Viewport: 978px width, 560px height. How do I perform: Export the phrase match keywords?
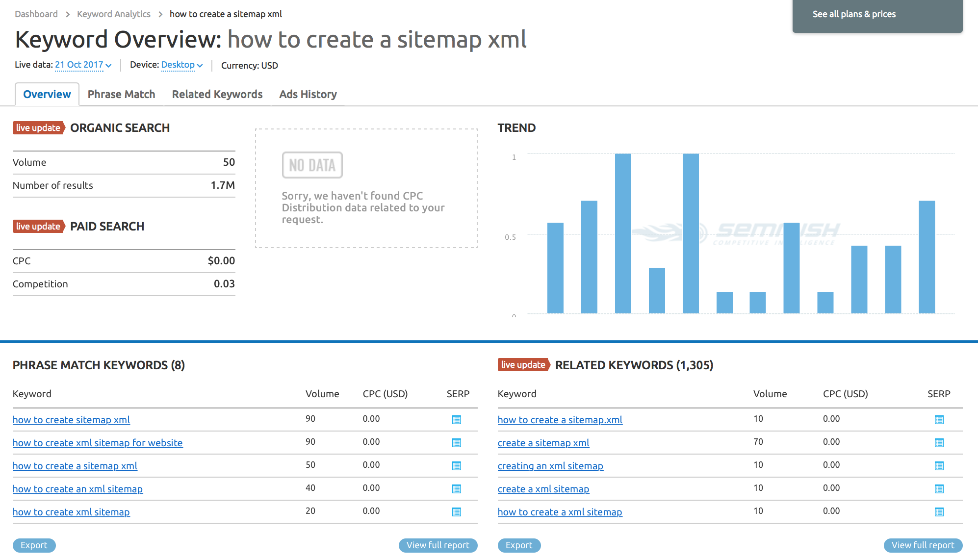pyautogui.click(x=34, y=545)
